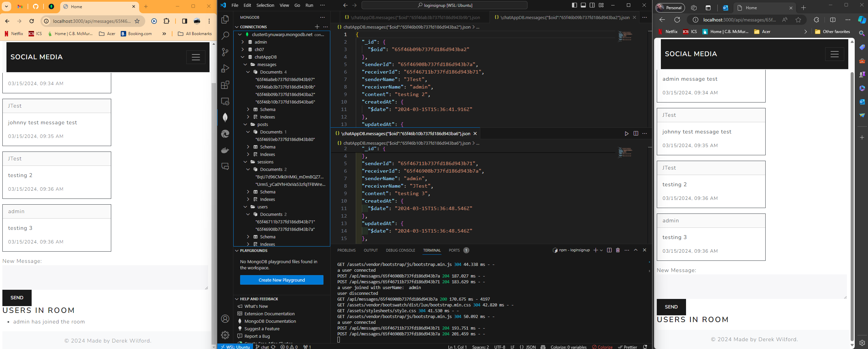
Task: Switch to the PROBLEMS panel tab
Action: tap(346, 250)
